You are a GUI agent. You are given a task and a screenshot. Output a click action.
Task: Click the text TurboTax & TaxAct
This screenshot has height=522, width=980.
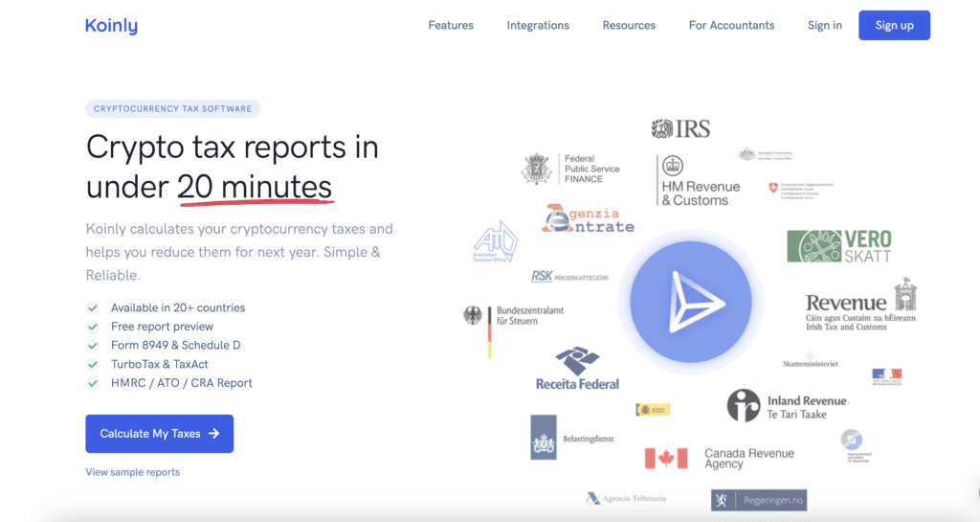[x=160, y=364]
